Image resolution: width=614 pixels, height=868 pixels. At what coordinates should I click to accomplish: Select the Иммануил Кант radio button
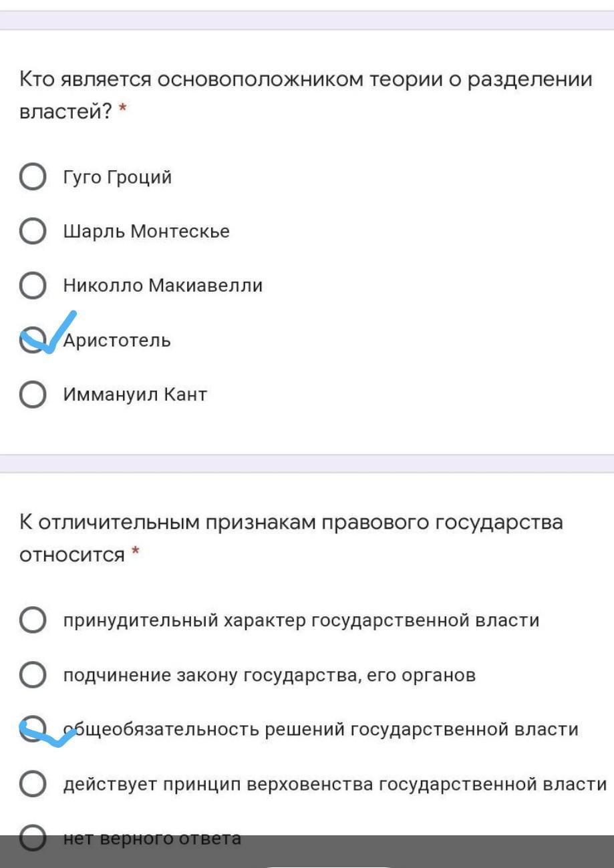point(33,395)
